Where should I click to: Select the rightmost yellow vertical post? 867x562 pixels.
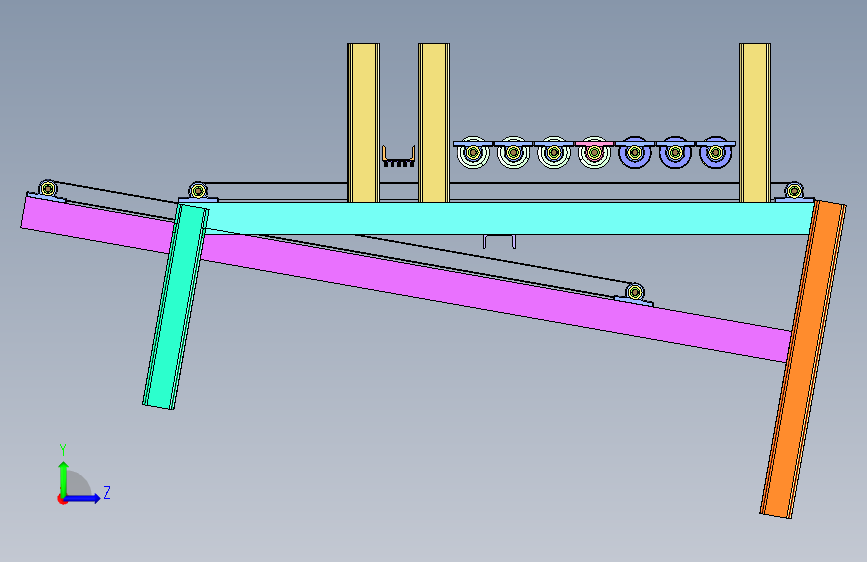(755, 123)
